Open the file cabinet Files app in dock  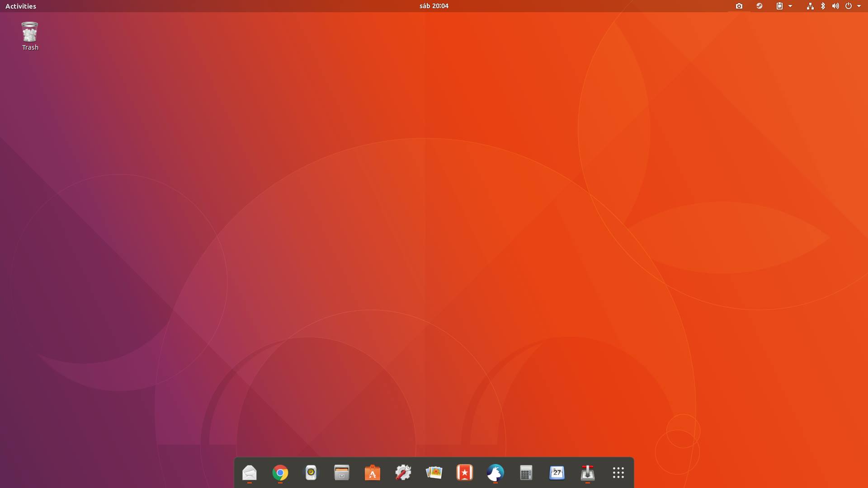342,473
